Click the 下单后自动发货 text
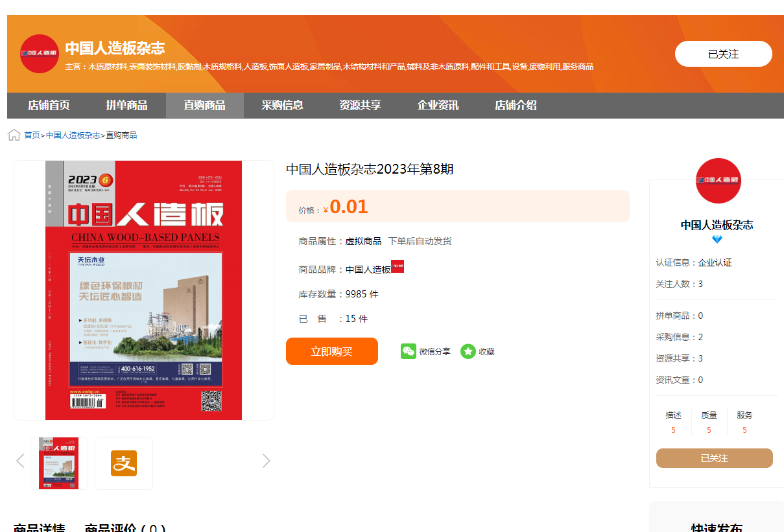This screenshot has height=532, width=784. pyautogui.click(x=420, y=241)
